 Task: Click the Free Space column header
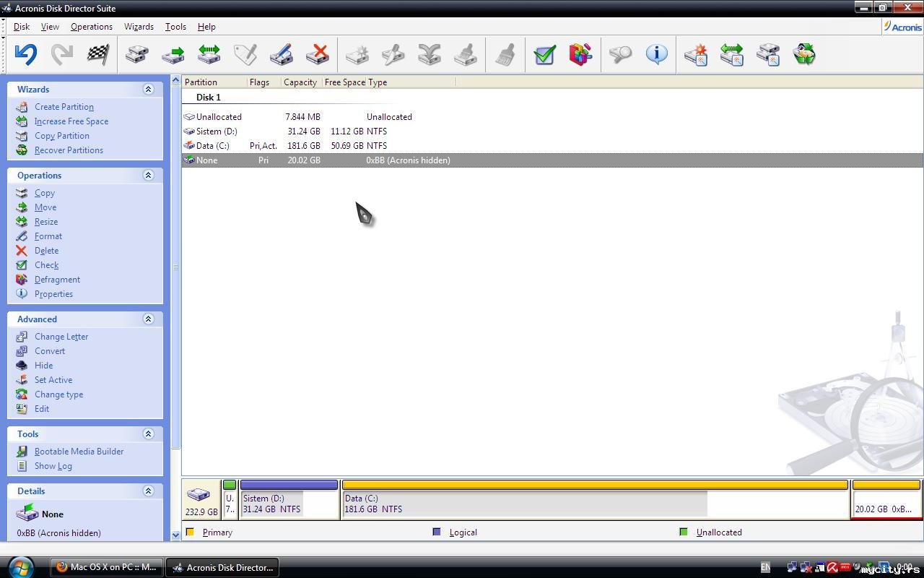coord(344,82)
